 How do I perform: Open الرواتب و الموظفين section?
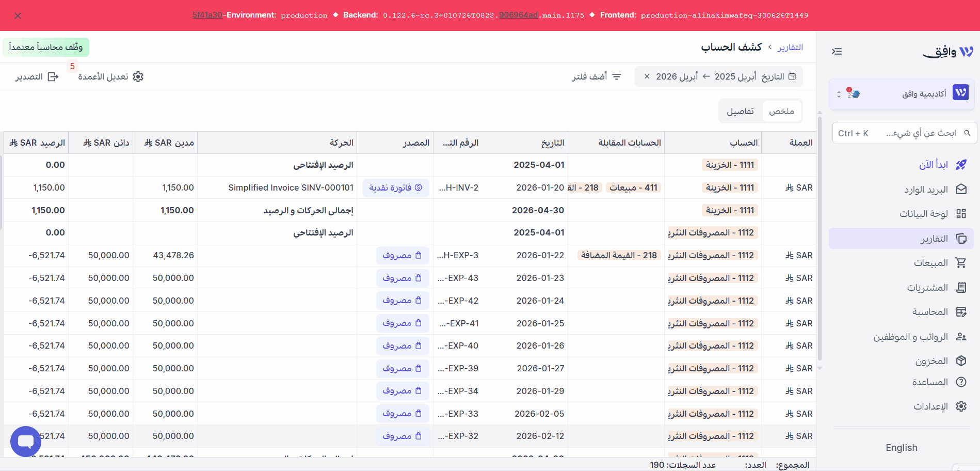click(x=920, y=337)
